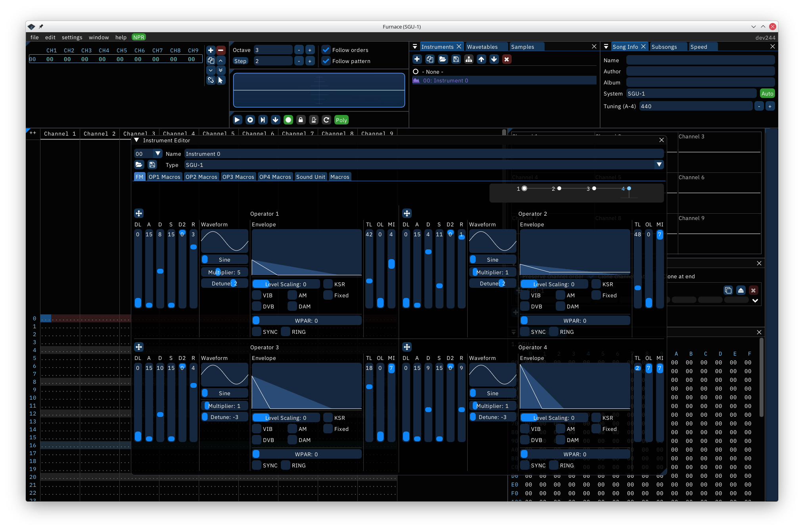The width and height of the screenshot is (804, 532).
Task: Toggle the metronome
Action: coord(314,120)
